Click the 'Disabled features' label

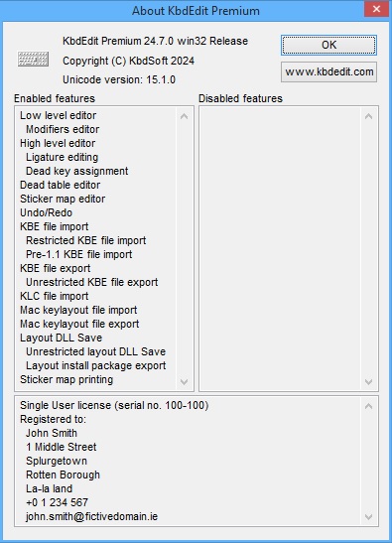[x=240, y=98]
